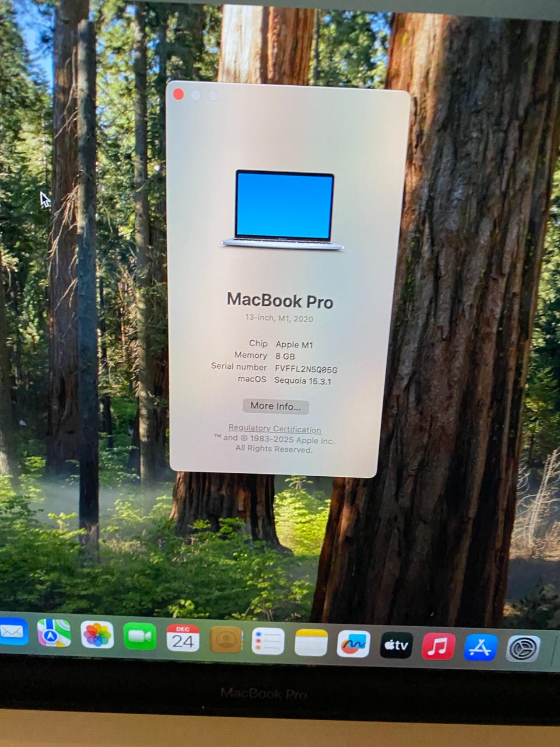Open the Apple TV app
Viewport: 560px width, 747px height.
pyautogui.click(x=396, y=645)
